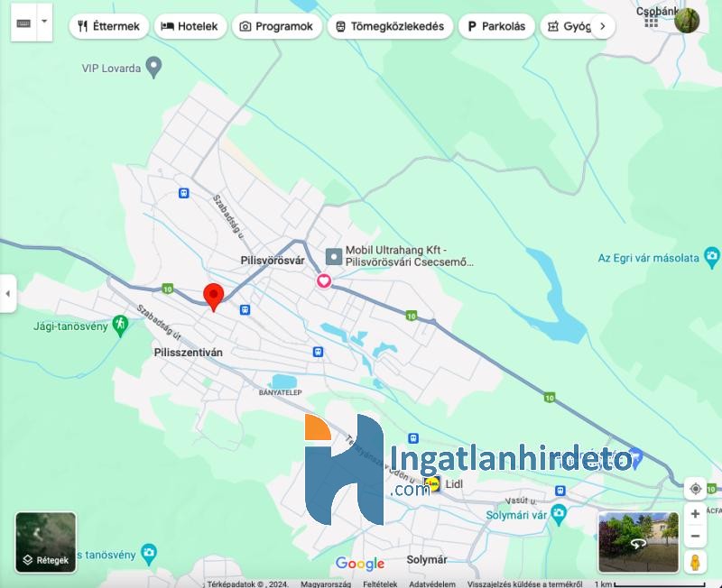This screenshot has height=588, width=722.
Task: Click the keyboard input tools icon
Action: pos(23,23)
